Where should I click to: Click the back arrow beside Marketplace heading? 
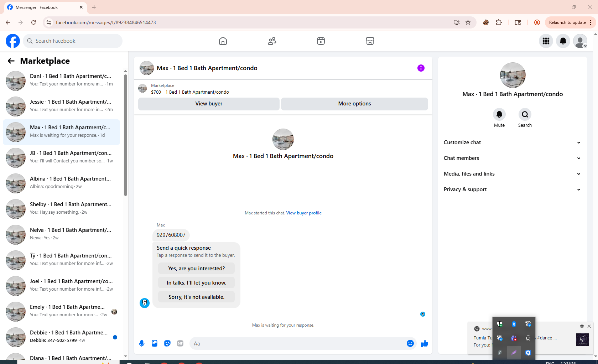pyautogui.click(x=11, y=61)
